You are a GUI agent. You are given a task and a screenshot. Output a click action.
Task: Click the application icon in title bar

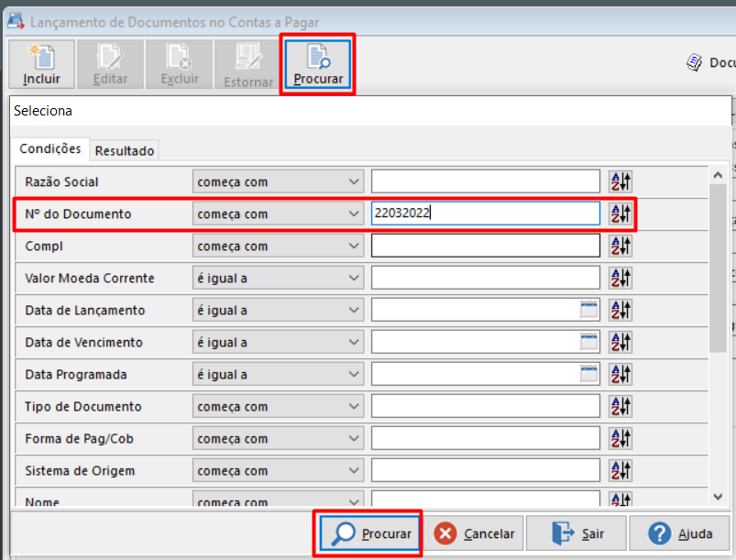16,21
